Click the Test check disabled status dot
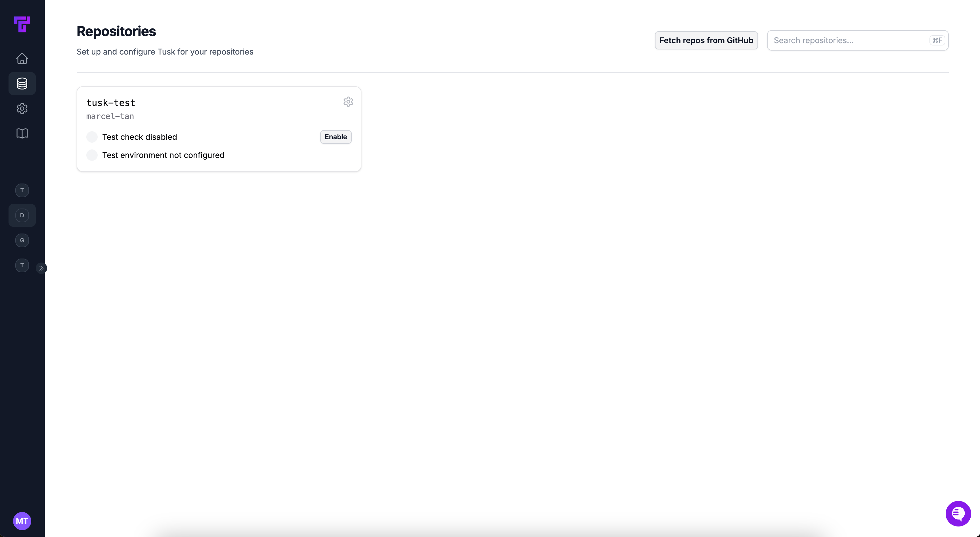 click(92, 137)
